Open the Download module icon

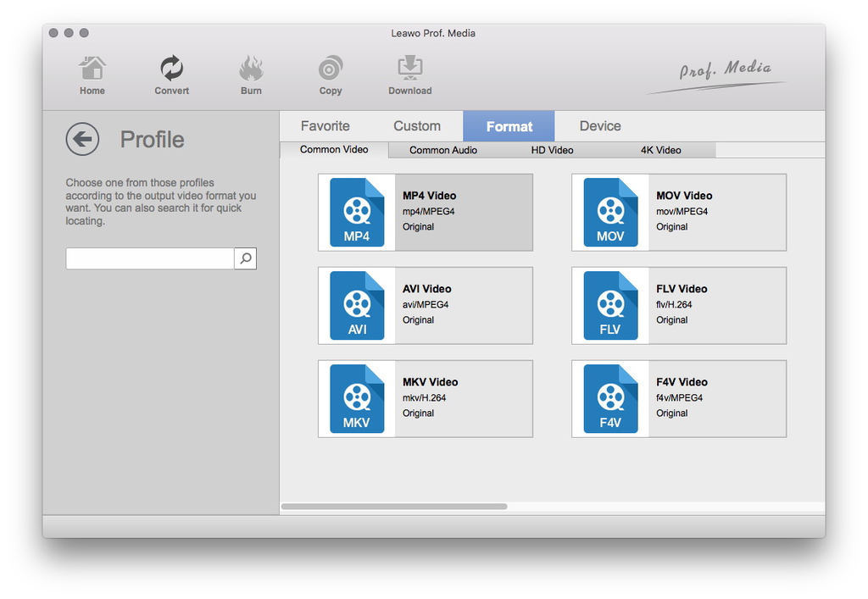tap(409, 68)
